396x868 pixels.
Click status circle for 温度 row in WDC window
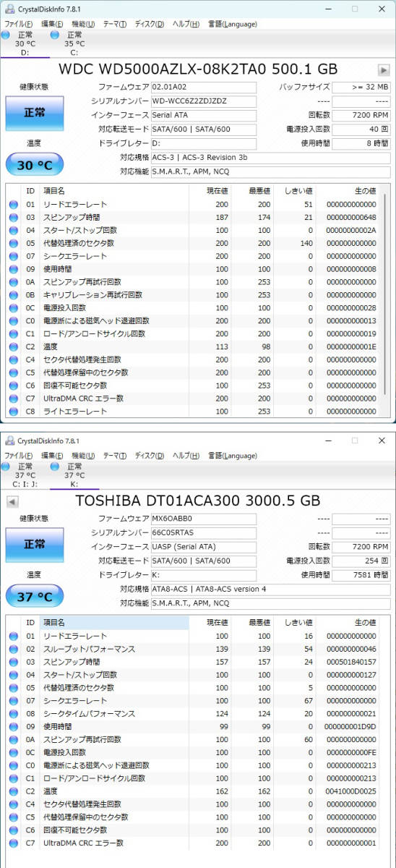[13, 346]
